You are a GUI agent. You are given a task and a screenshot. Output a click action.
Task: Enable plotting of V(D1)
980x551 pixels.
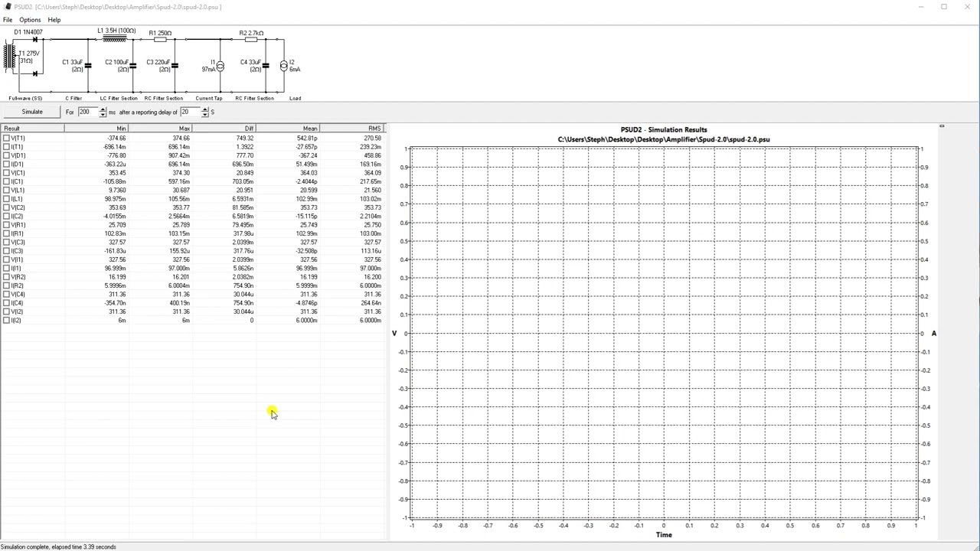pyautogui.click(x=7, y=155)
